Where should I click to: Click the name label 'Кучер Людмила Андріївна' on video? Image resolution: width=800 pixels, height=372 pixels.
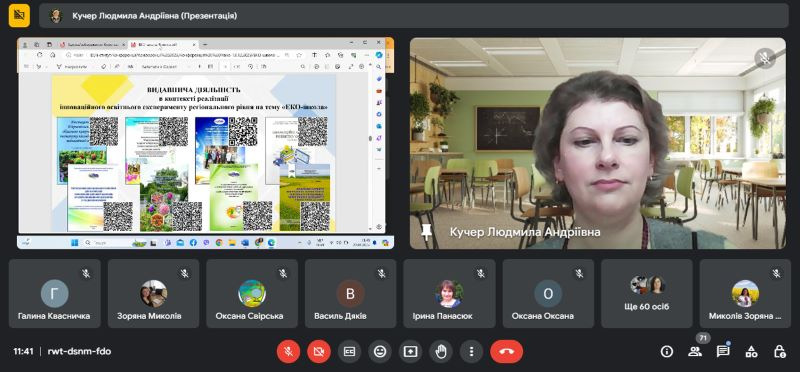tap(524, 232)
